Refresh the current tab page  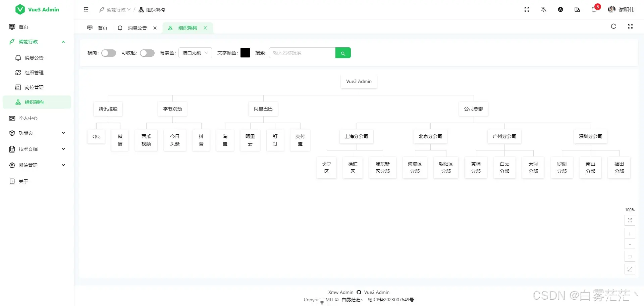(x=613, y=26)
